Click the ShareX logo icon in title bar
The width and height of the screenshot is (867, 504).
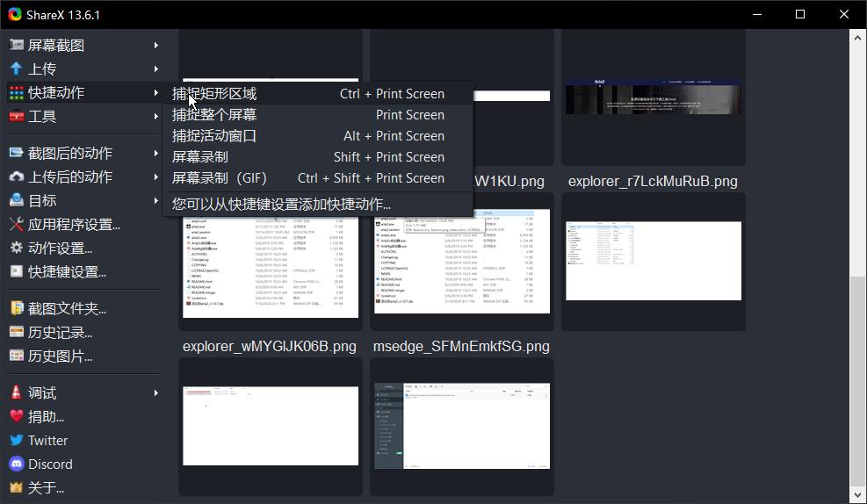tap(15, 14)
